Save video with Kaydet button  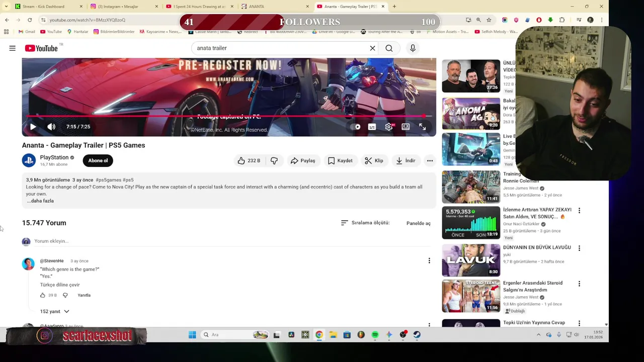point(340,160)
